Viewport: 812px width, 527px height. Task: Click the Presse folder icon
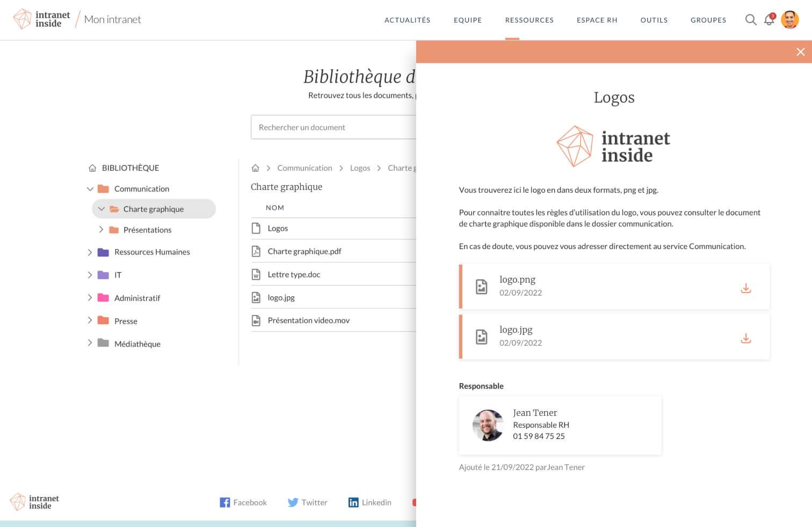104,320
